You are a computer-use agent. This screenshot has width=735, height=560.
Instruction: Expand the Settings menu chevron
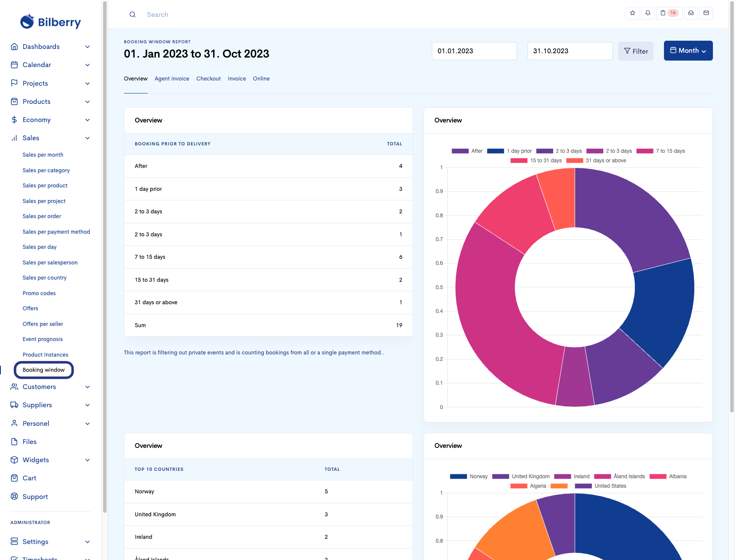click(x=87, y=542)
